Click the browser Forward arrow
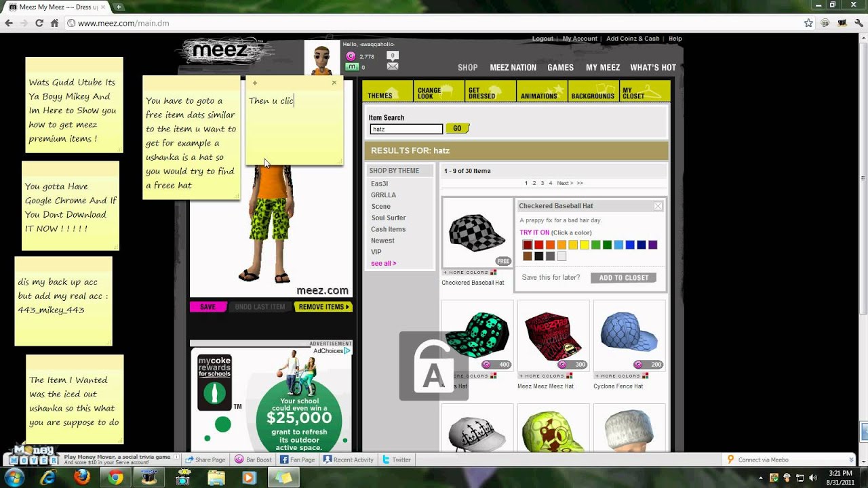This screenshot has width=868, height=488. tap(24, 23)
